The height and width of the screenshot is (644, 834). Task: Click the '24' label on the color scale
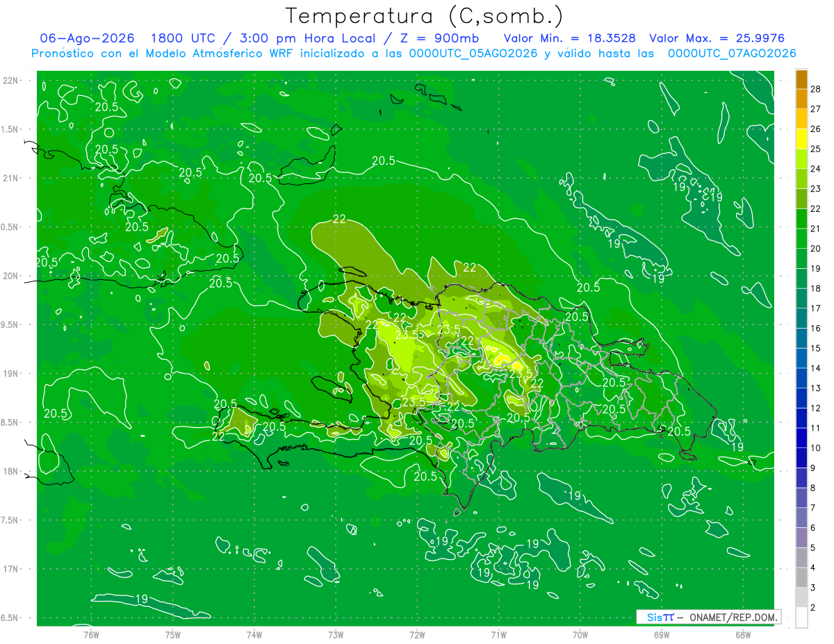pyautogui.click(x=815, y=169)
